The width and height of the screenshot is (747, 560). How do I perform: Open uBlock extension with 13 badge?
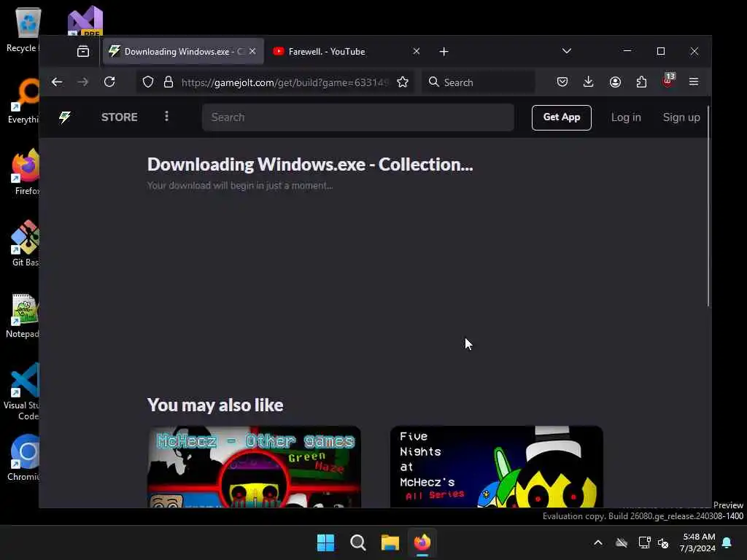[x=668, y=80]
